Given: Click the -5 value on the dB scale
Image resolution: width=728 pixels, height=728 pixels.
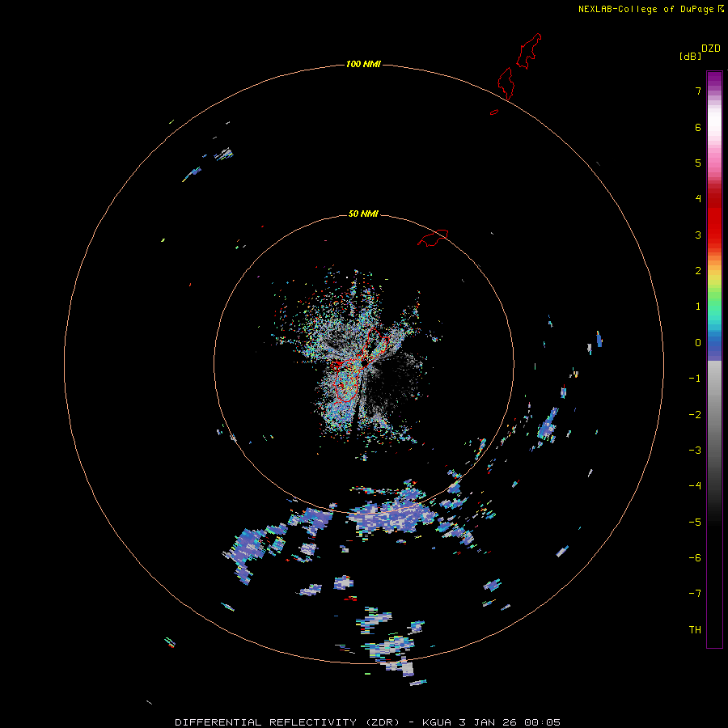Looking at the screenshot, I should 695,523.
